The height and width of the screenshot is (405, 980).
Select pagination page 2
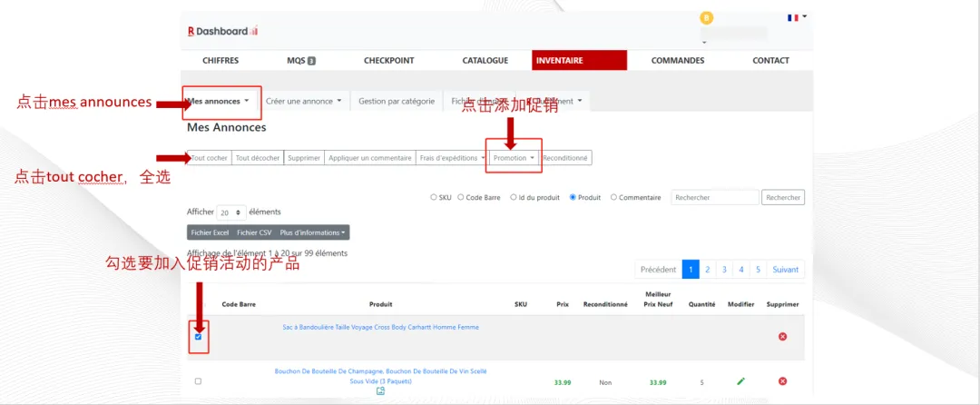pyautogui.click(x=708, y=270)
